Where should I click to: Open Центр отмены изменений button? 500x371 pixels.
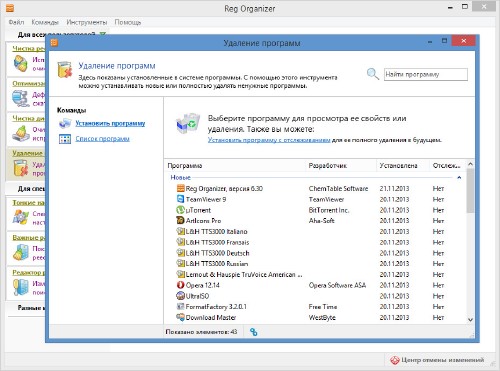click(x=437, y=360)
